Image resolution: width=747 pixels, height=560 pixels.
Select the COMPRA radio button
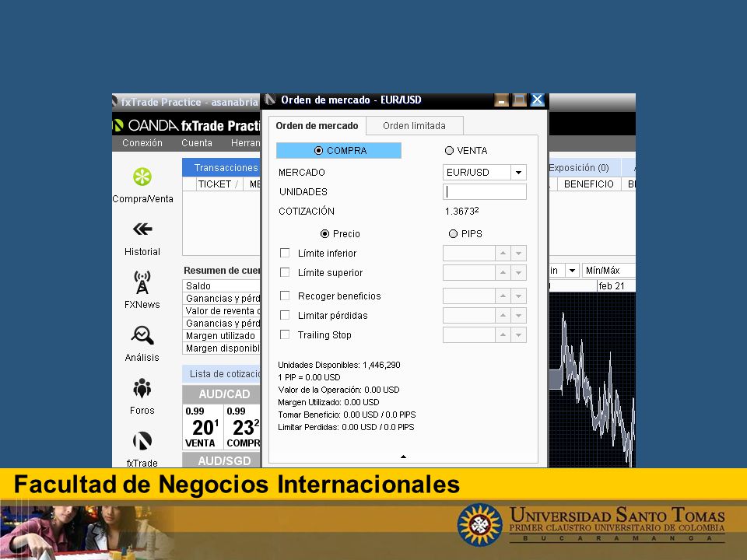click(319, 150)
